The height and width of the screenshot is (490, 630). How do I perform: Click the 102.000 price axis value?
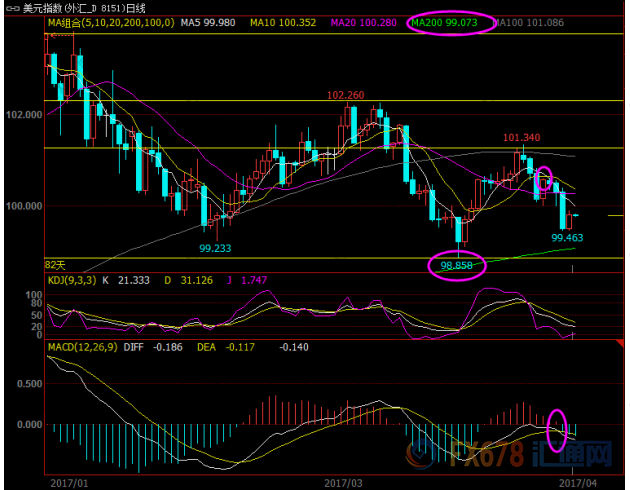(24, 115)
